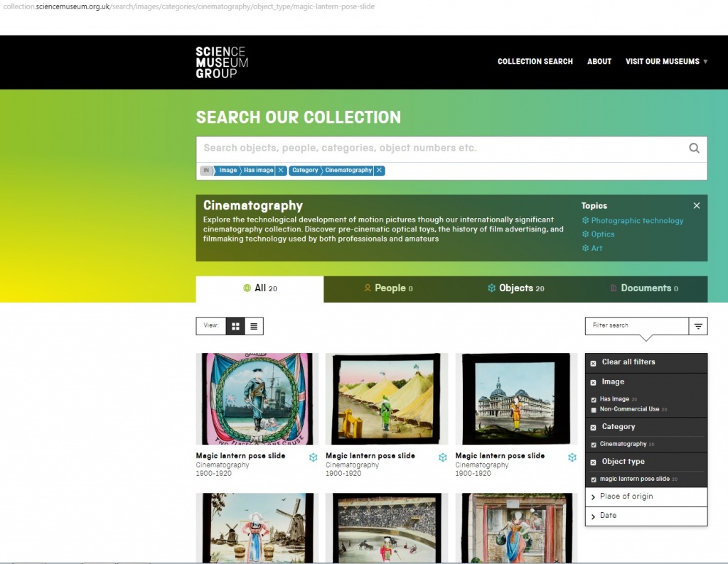
Task: Uncheck the magic lantern pose slide checkbox
Action: (x=594, y=479)
